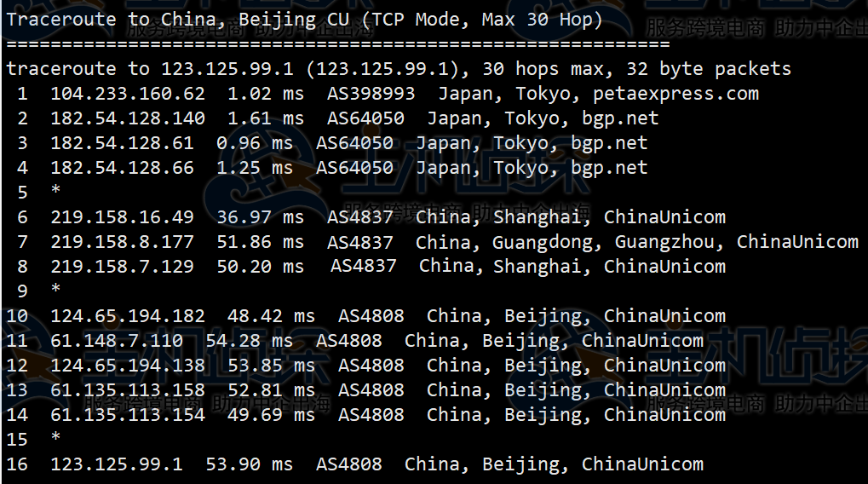
Task: Click IP 61.135.113.158 in hop 13
Action: [128, 390]
